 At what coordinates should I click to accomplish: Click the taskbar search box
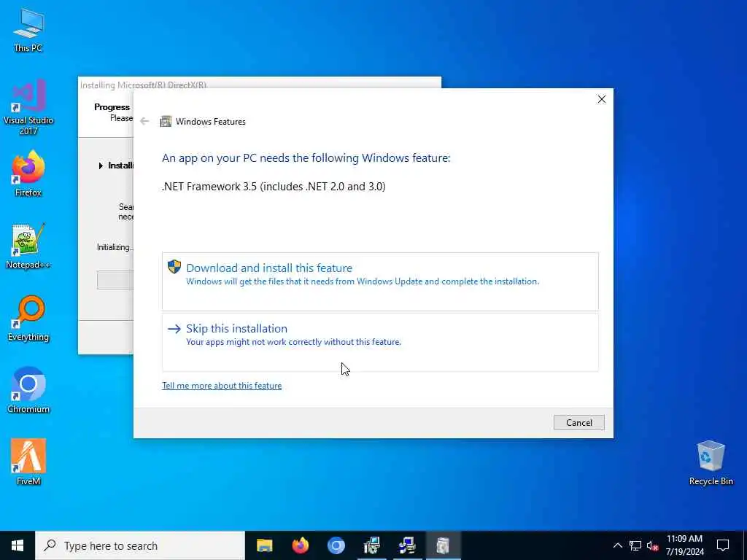tap(141, 545)
